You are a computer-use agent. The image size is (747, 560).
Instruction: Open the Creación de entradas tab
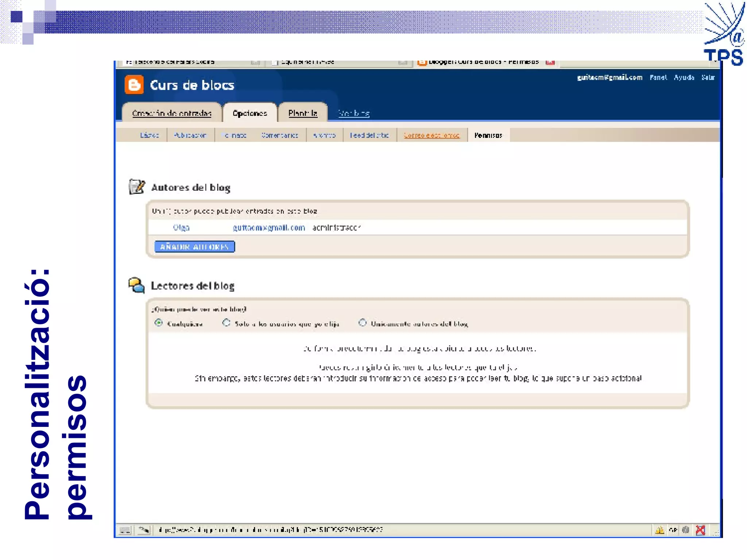(172, 113)
